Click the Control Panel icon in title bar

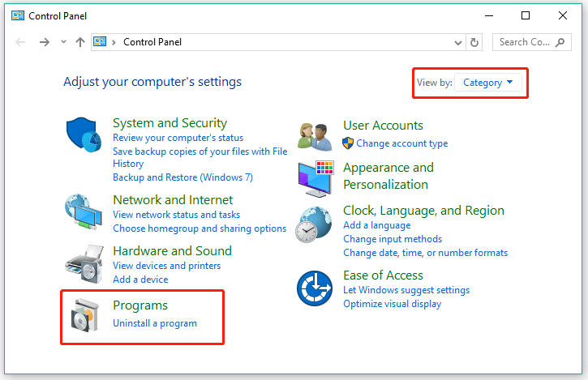[18, 15]
